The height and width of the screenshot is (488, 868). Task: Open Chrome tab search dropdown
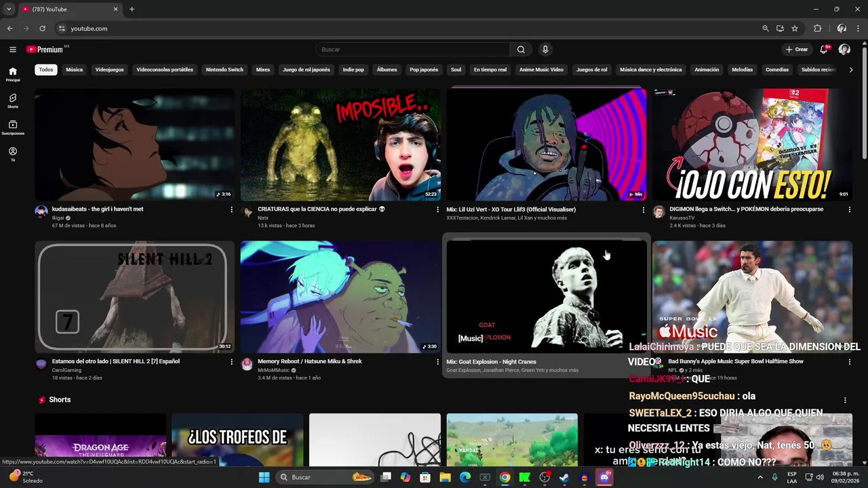tap(8, 9)
